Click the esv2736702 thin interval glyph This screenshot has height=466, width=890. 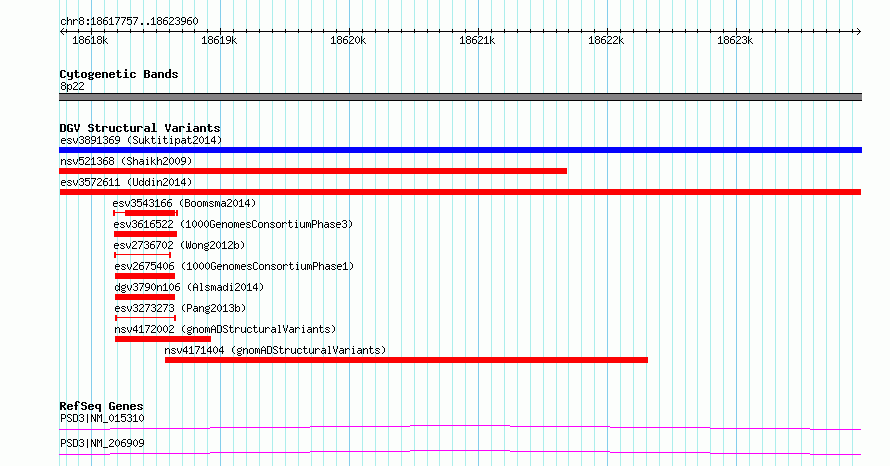142,255
